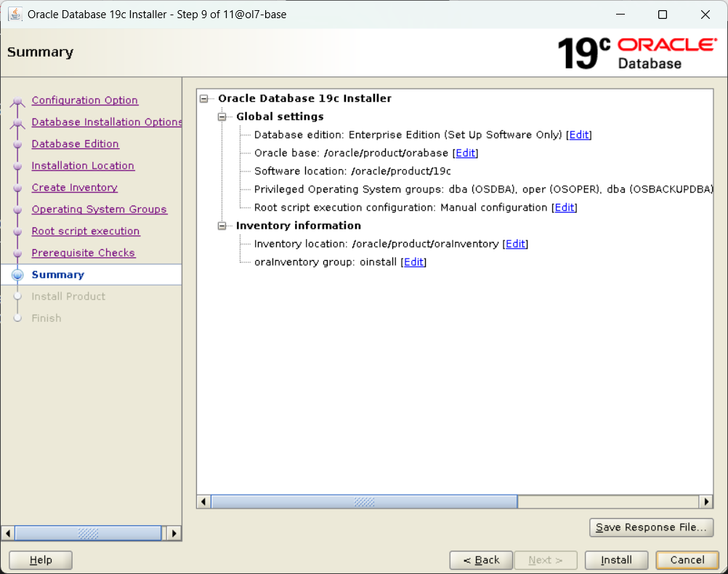Select the Global settings heading text
The width and height of the screenshot is (728, 574).
[280, 116]
